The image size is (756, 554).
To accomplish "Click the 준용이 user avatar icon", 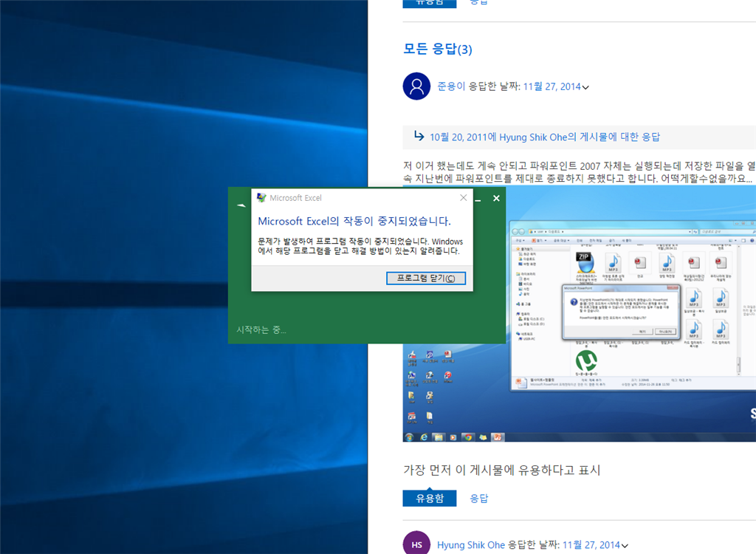I will click(x=416, y=86).
